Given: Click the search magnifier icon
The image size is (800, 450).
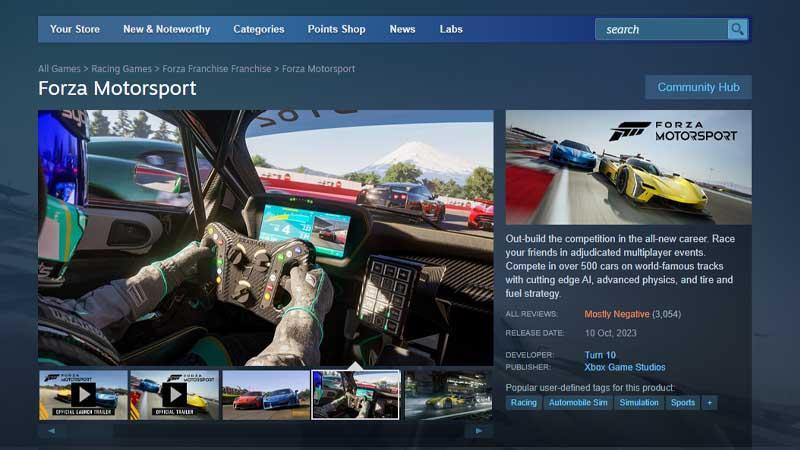Looking at the screenshot, I should 737,29.
